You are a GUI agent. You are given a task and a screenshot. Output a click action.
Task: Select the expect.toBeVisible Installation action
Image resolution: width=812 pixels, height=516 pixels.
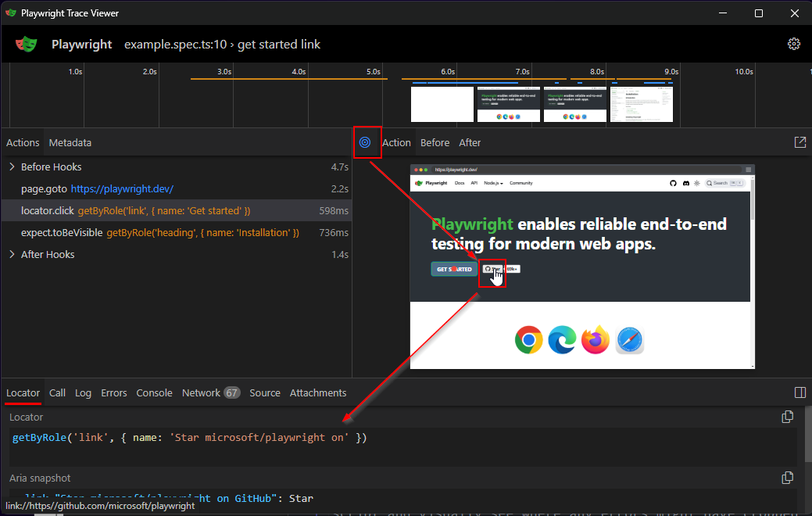177,233
